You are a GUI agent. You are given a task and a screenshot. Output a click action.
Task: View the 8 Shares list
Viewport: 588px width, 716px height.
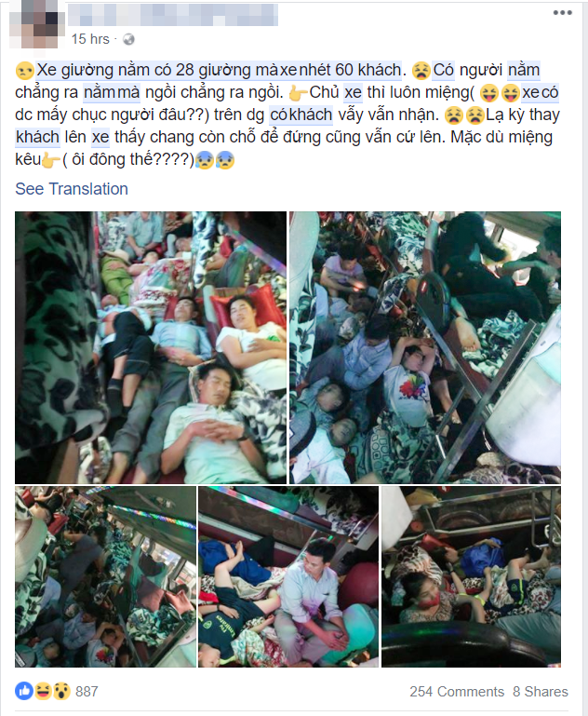[541, 692]
